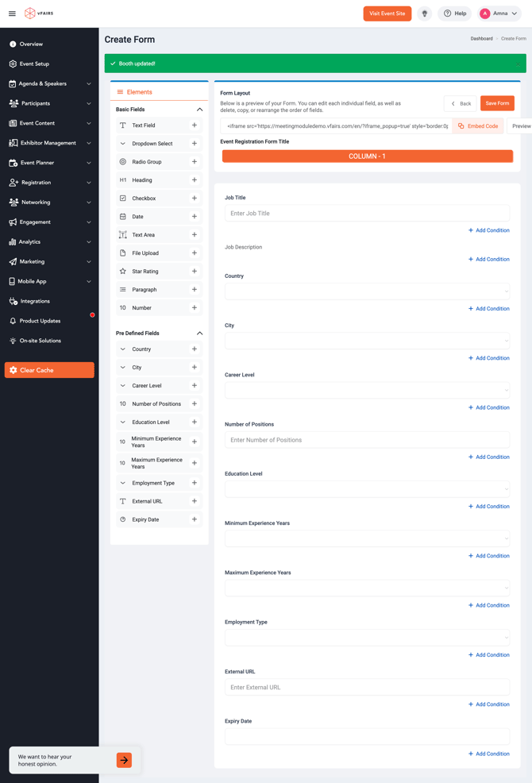Click the lightbulb icon in header
Screen dimensions: 532x783
425,13
